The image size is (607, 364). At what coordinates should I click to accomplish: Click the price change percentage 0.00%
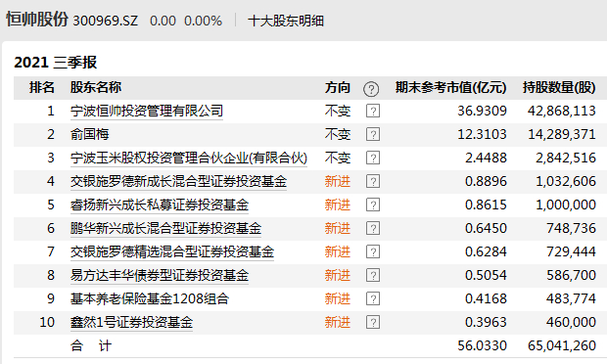pyautogui.click(x=203, y=21)
